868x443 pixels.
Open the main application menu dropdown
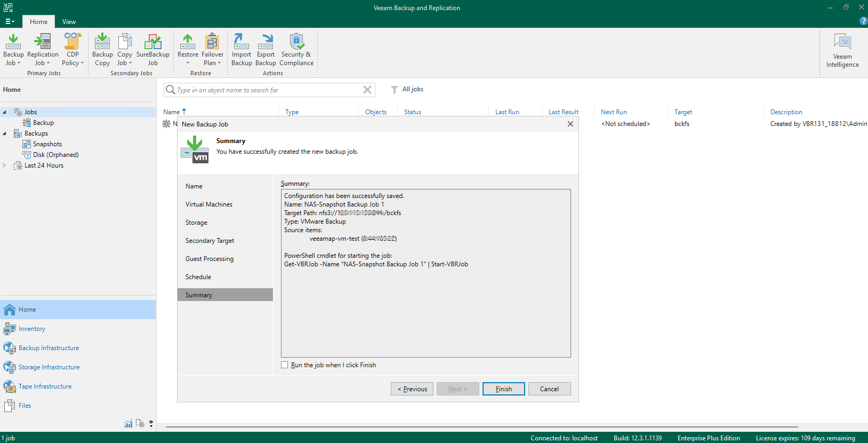pos(10,21)
